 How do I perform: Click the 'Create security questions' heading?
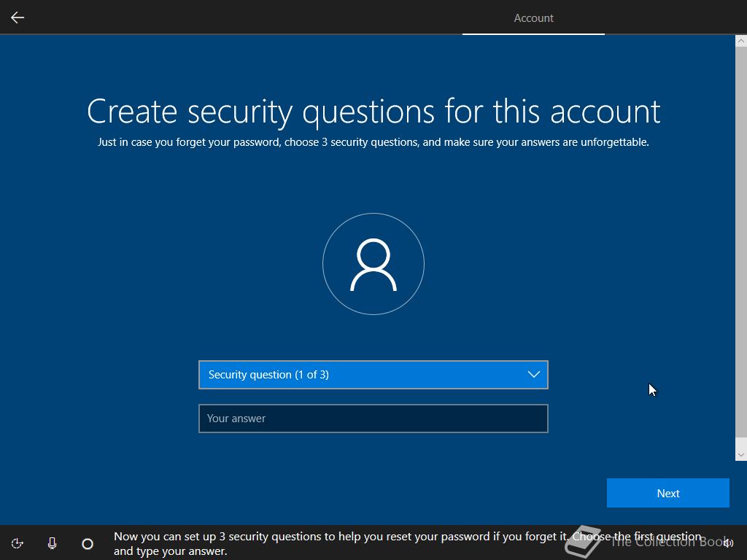(x=373, y=112)
